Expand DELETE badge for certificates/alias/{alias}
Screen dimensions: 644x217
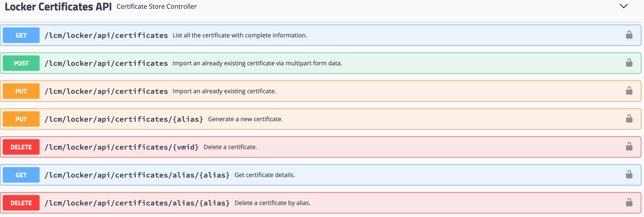(21, 203)
